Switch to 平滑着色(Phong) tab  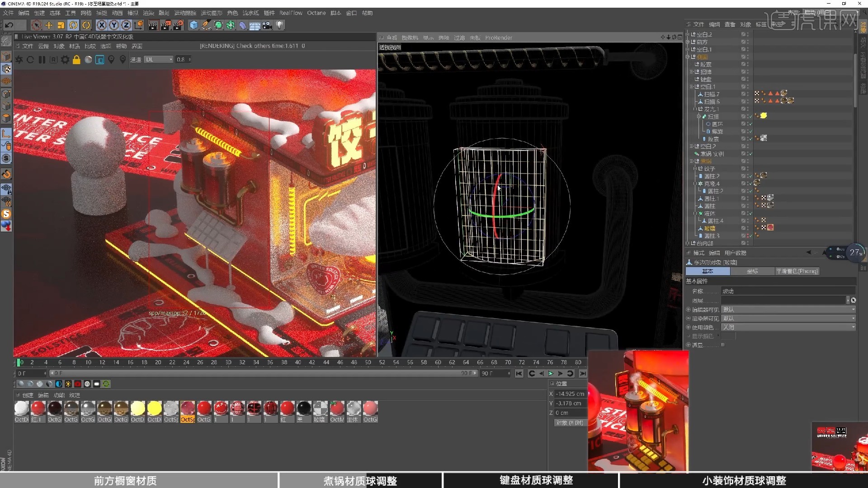coord(797,271)
